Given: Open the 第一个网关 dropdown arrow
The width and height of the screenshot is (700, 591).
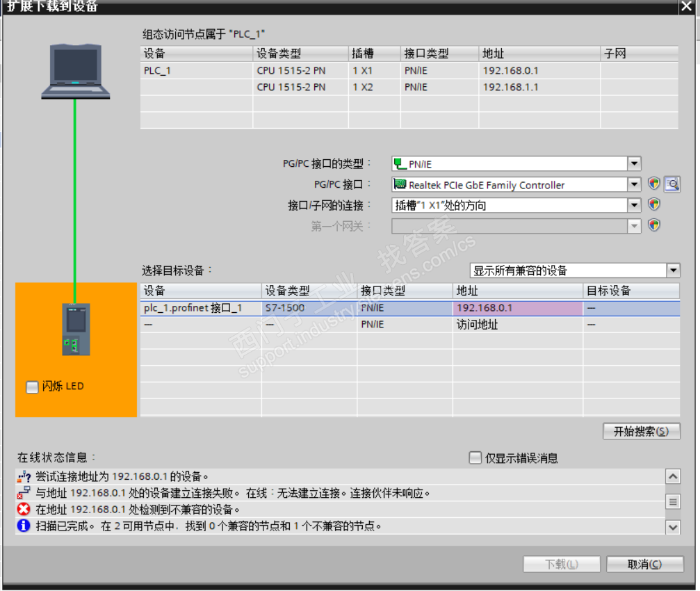Looking at the screenshot, I should pos(635,226).
